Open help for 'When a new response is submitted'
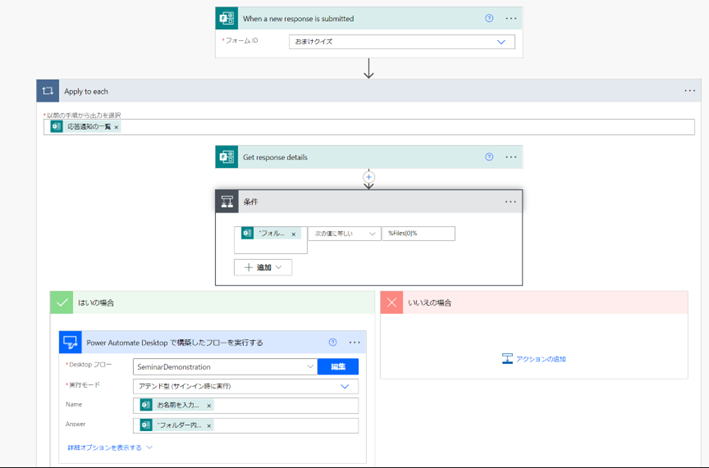The height and width of the screenshot is (468, 709). pos(489,19)
